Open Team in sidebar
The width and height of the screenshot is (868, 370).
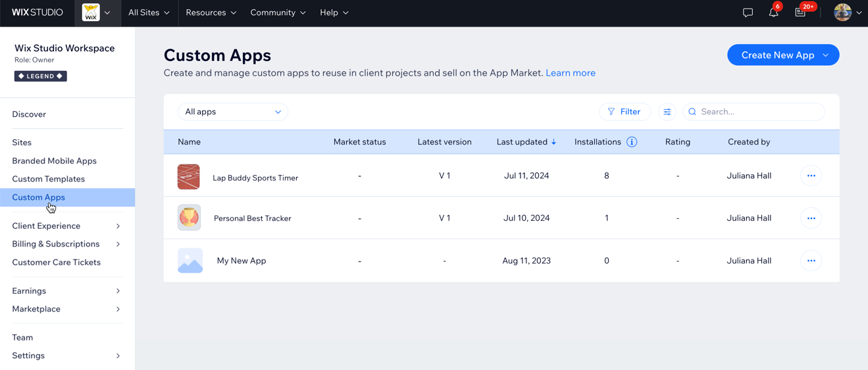pos(22,338)
